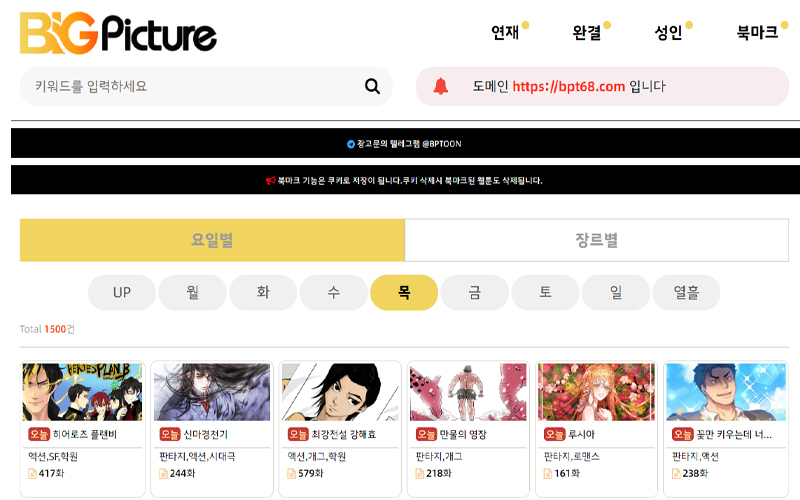Screen dimensions: 800x500
Task: Click the Total 1500건 count text
Action: click(47, 329)
